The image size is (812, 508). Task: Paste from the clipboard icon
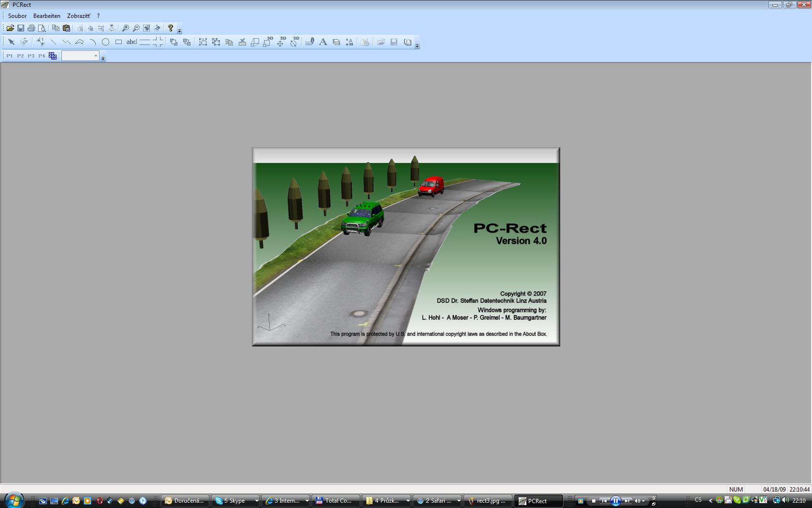[66, 28]
